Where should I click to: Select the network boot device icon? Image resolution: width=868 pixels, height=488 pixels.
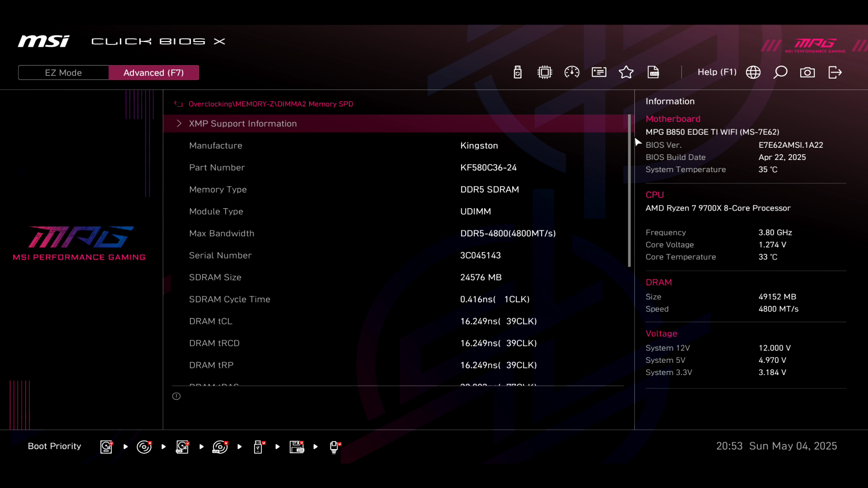[x=334, y=447]
